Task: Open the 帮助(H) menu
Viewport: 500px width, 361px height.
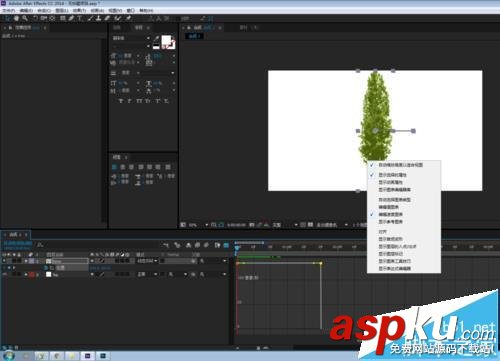Action: click(x=146, y=11)
